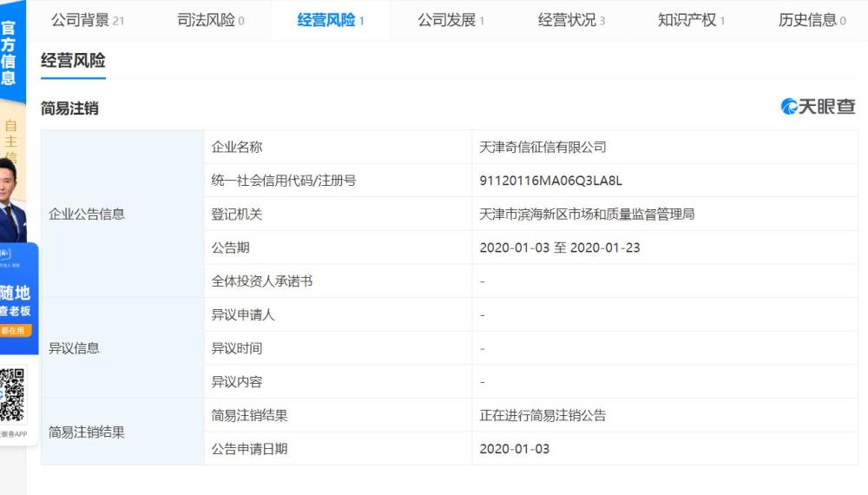Switch to the 司法风险 tab
The height and width of the screenshot is (495, 868).
210,21
